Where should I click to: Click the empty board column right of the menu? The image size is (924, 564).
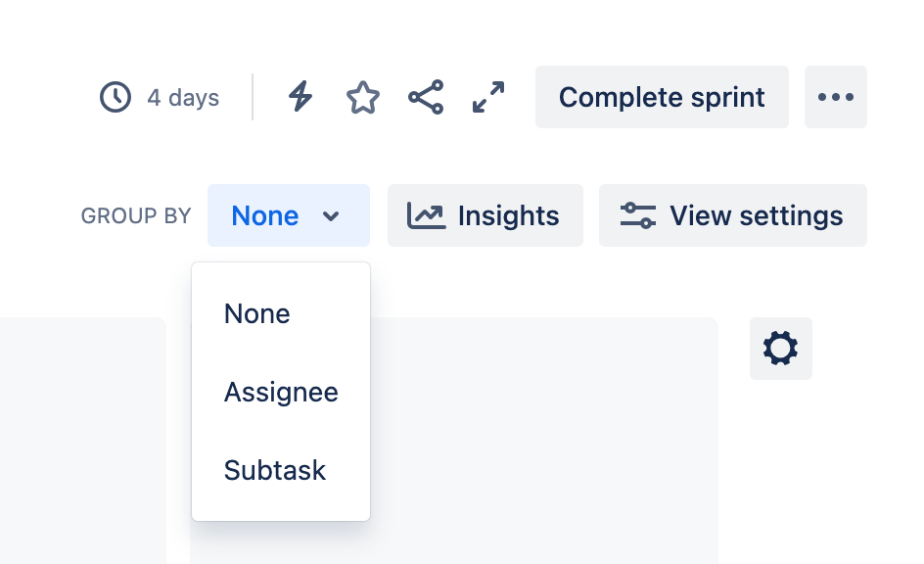543,441
